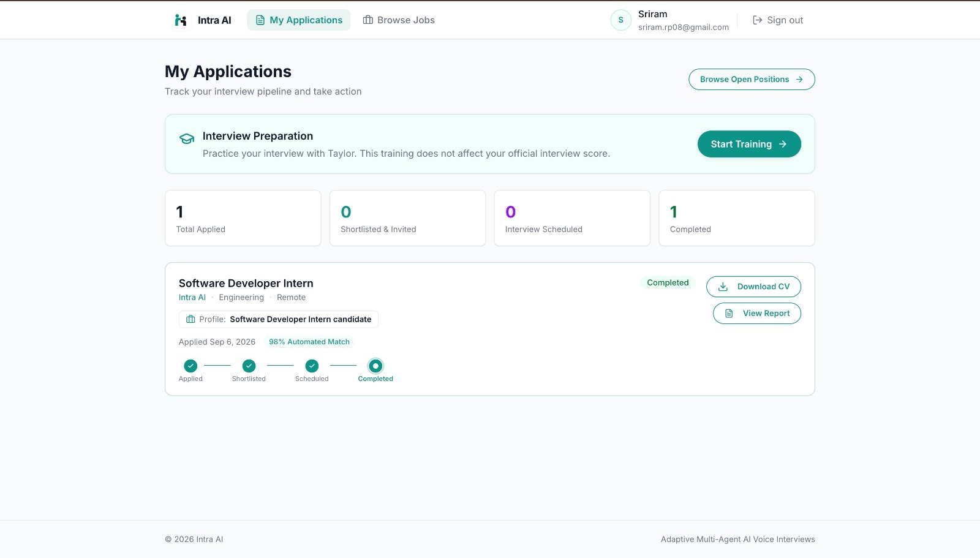Click the Shortlisted step checkmark
The image size is (980, 558).
(249, 366)
